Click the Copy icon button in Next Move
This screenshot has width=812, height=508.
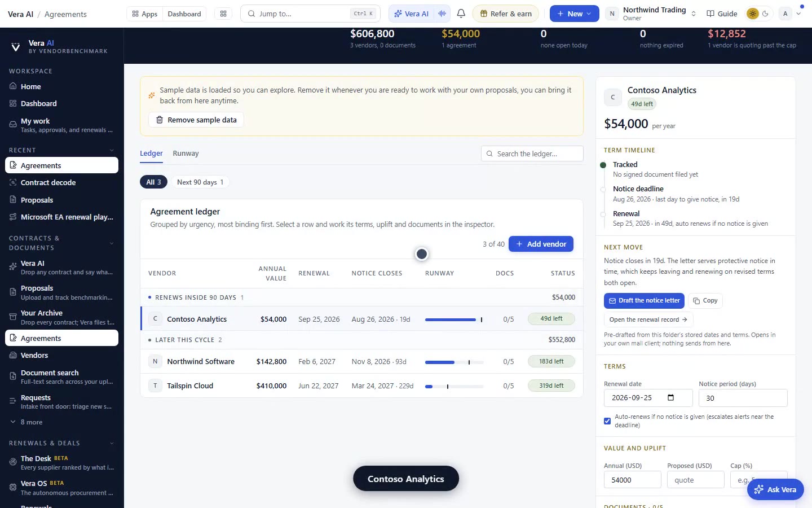point(705,300)
